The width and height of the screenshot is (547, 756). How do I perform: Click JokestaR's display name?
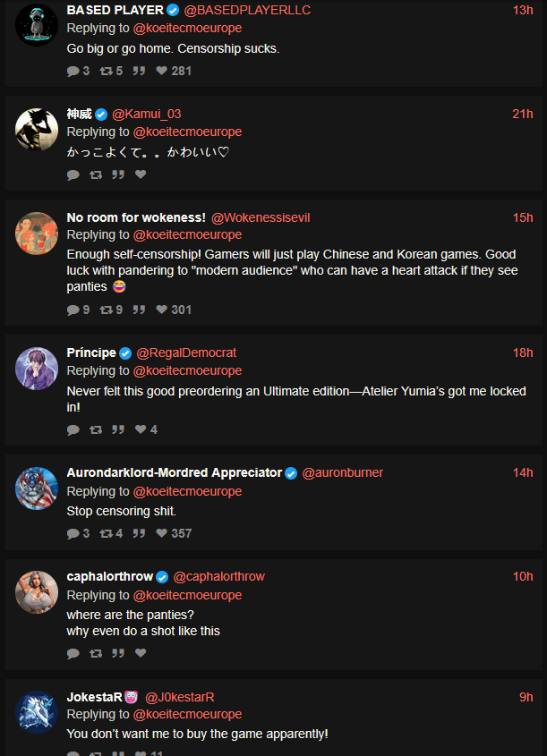pos(94,697)
